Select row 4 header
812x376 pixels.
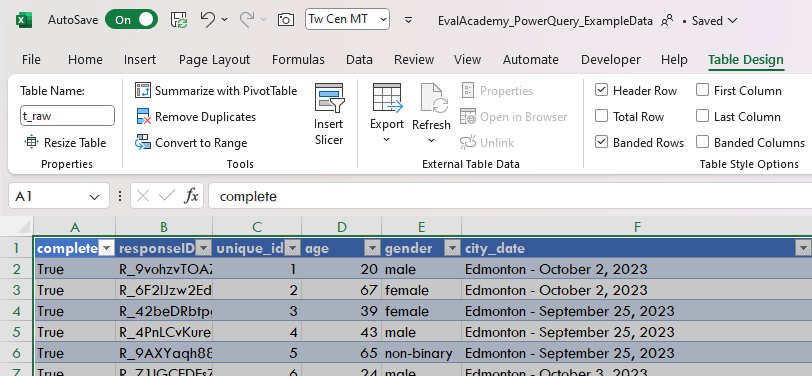[x=17, y=311]
